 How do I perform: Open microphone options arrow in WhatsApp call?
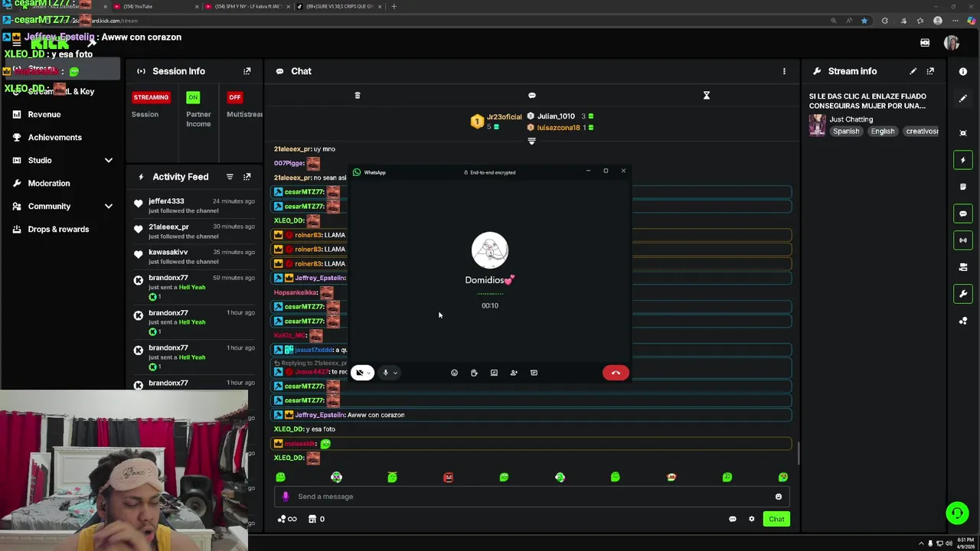pos(395,373)
